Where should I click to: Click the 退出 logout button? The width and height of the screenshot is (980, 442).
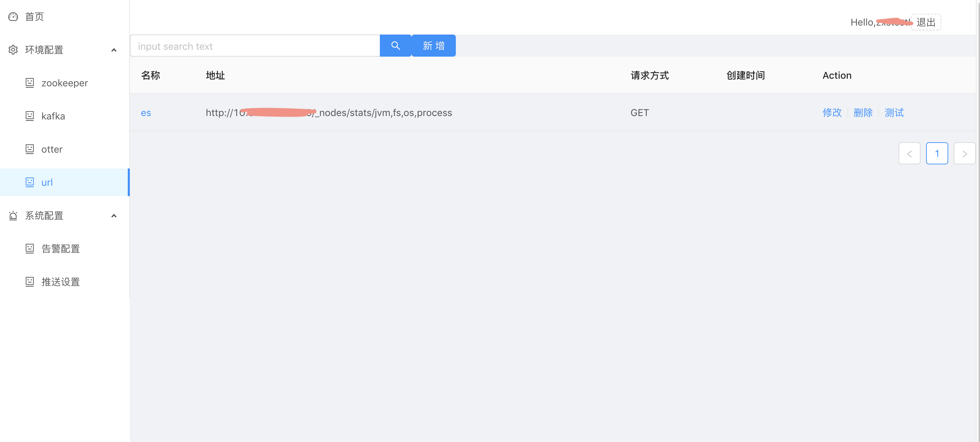point(925,22)
